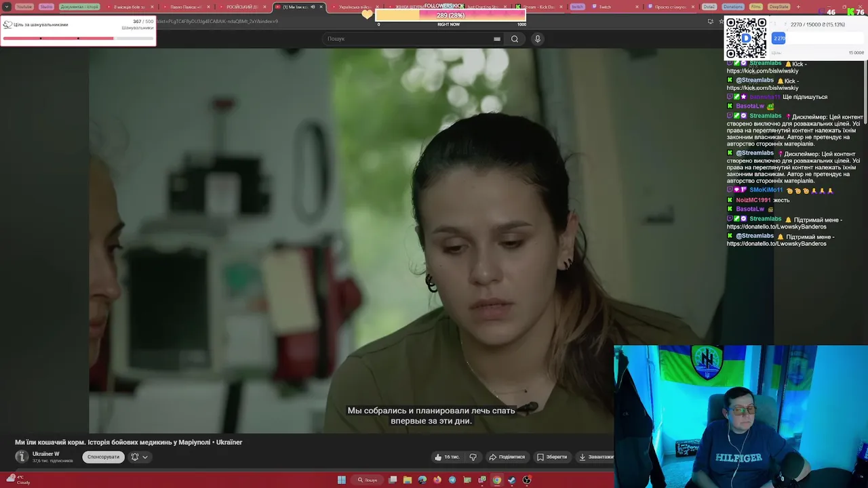This screenshot has width=868, height=488.
Task: Activate voice search microphone icon
Action: (538, 39)
